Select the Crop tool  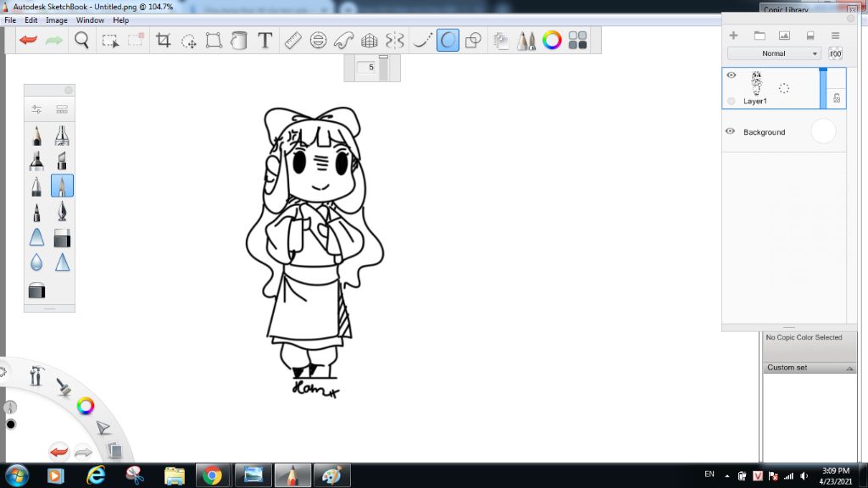(x=163, y=41)
